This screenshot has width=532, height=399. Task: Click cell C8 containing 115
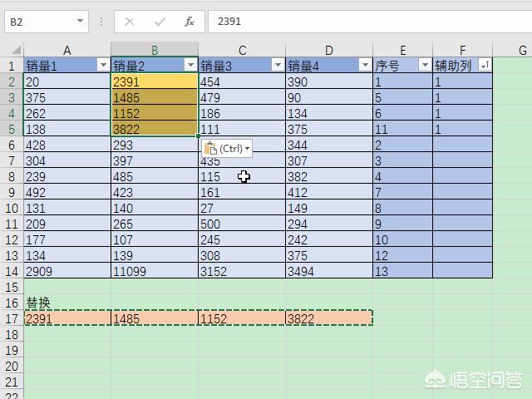click(242, 176)
